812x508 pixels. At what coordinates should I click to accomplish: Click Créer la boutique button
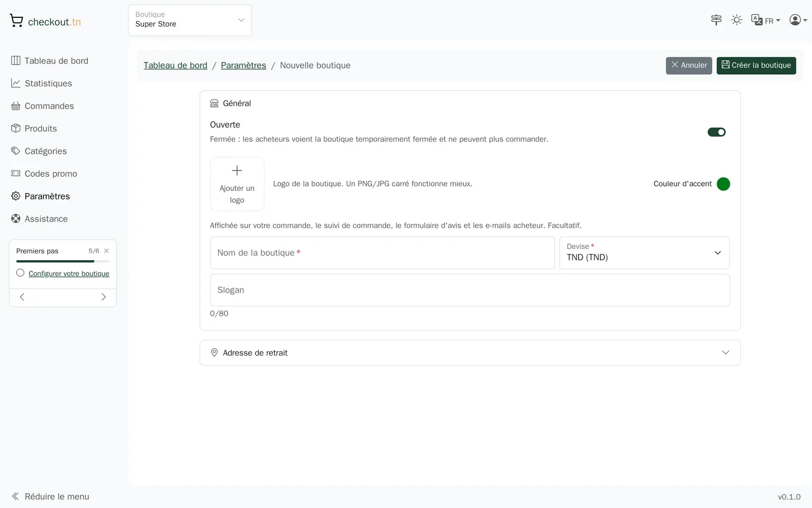click(x=756, y=66)
